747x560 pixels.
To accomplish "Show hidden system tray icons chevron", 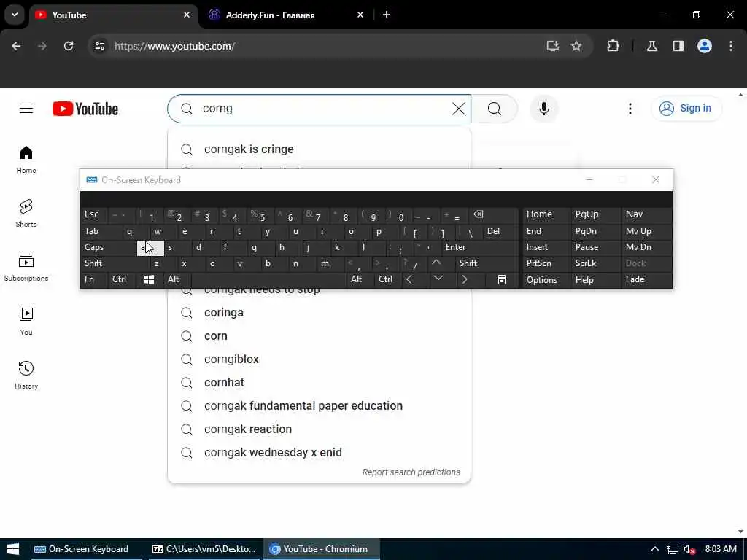I will 655,549.
